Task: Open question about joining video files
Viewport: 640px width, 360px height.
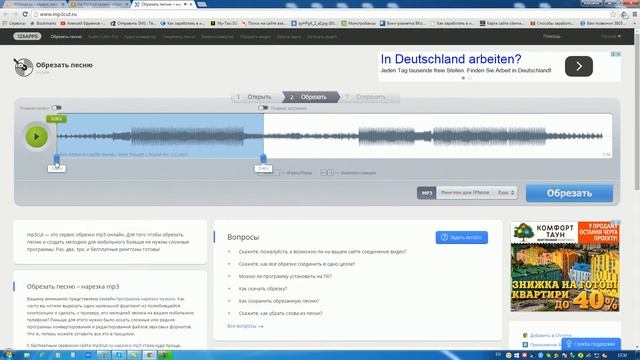Action: 322,251
